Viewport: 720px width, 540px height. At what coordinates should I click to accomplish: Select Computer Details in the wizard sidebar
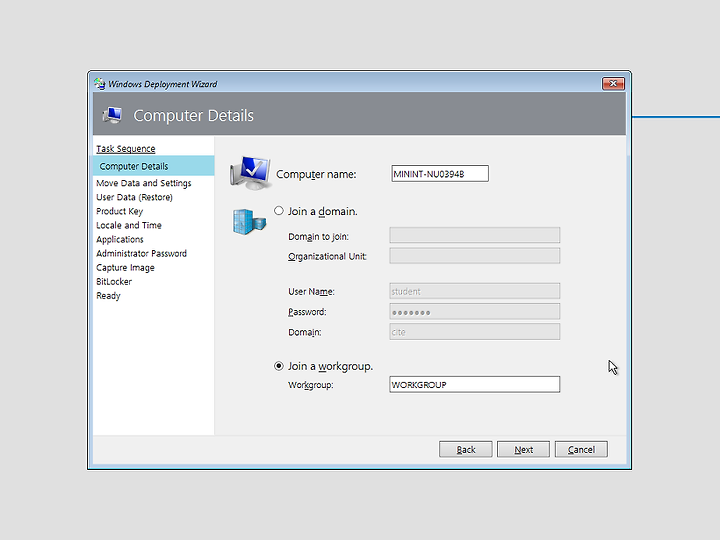[153, 166]
